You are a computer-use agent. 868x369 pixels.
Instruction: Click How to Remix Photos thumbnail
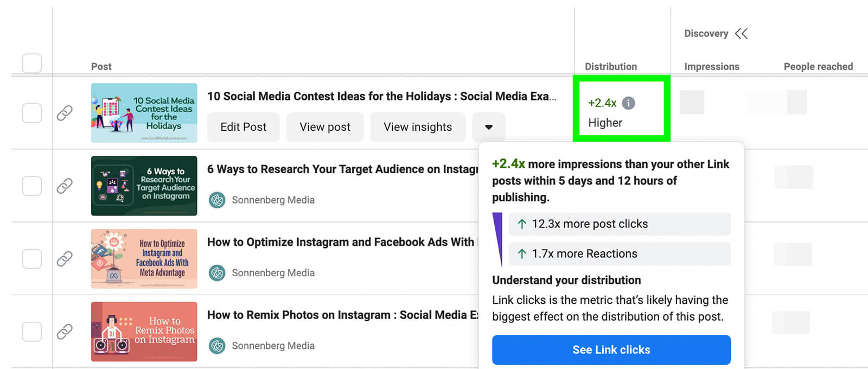click(x=144, y=332)
